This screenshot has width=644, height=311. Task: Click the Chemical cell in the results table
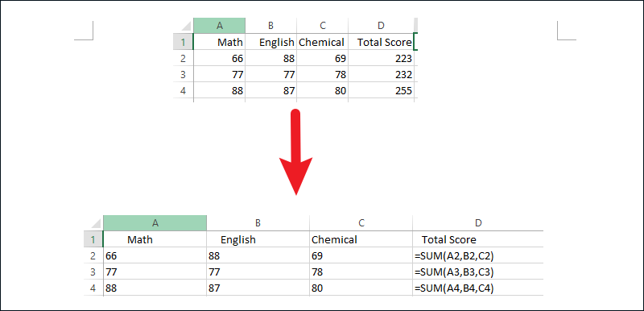click(x=323, y=42)
